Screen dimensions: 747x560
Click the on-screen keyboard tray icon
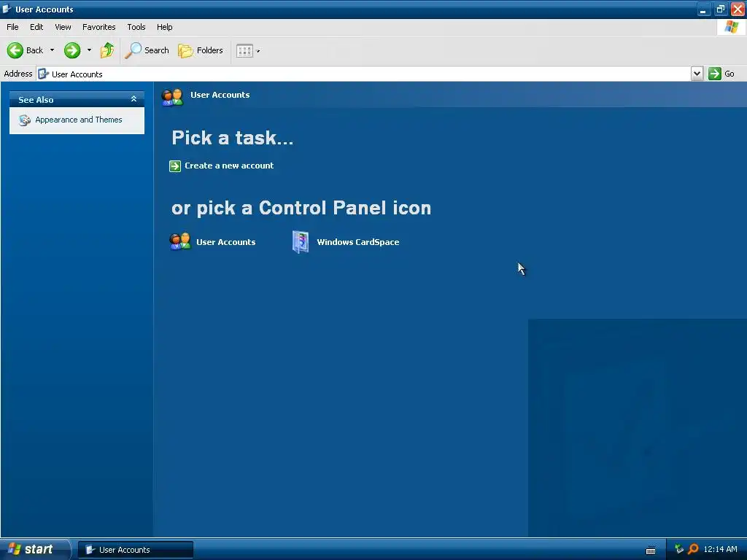[x=651, y=550]
